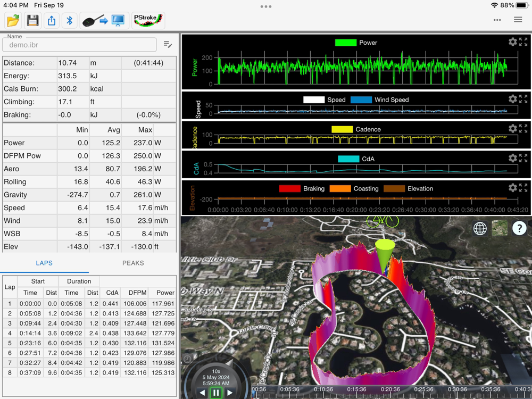
Task: Pause the map animation playback
Action: click(216, 393)
